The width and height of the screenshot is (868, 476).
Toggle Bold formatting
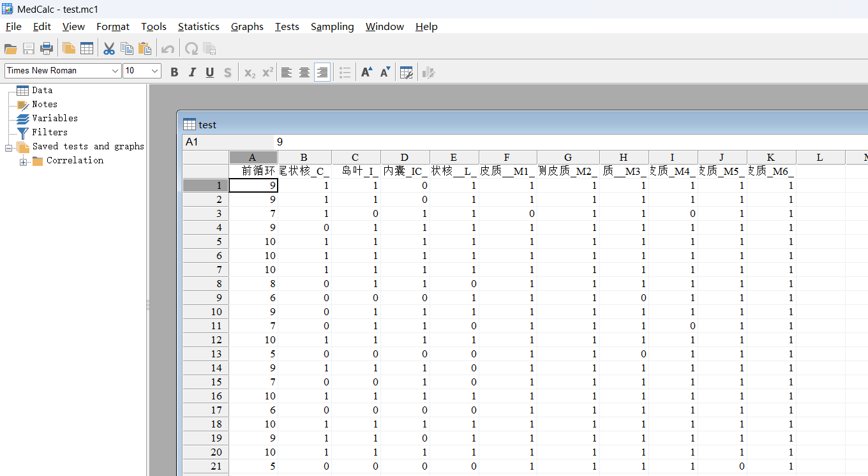click(x=174, y=73)
